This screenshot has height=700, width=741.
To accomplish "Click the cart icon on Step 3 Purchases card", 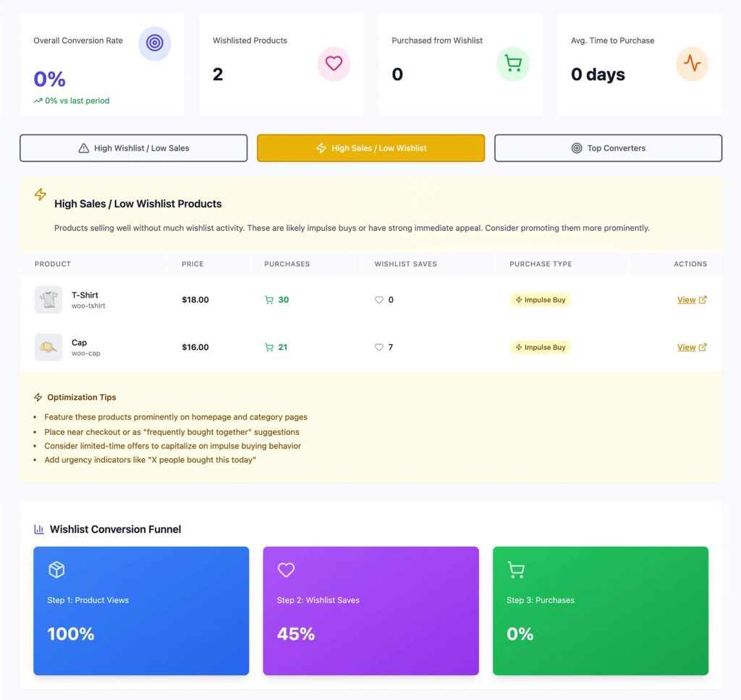I will [x=516, y=570].
